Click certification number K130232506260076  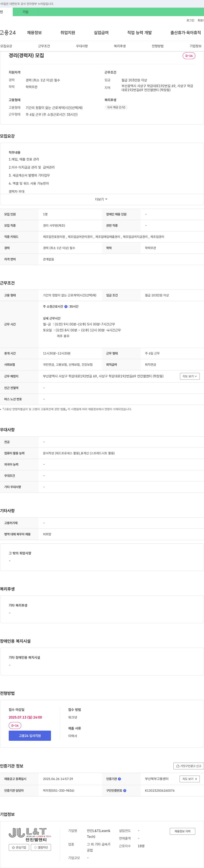[160, 790]
